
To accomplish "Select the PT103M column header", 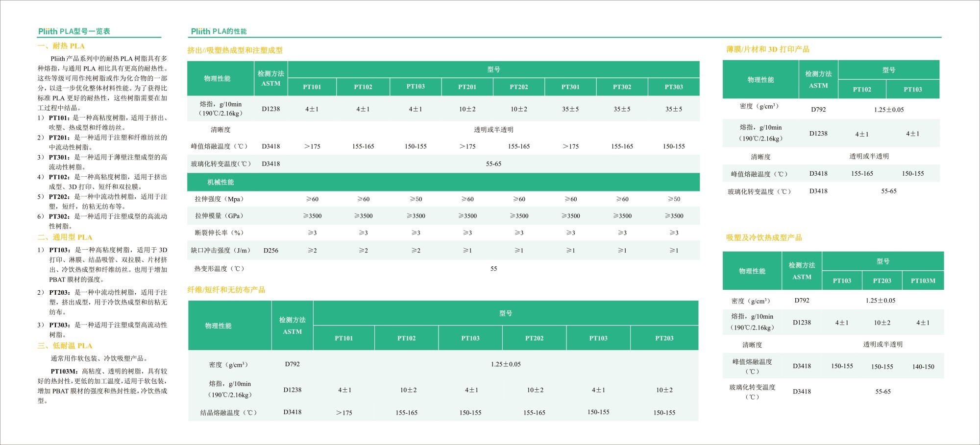I will coord(923,281).
